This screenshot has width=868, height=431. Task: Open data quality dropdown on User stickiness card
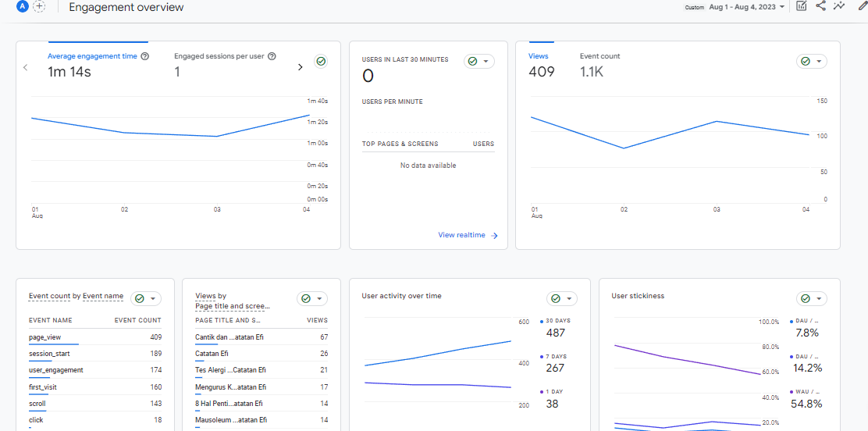tap(812, 298)
